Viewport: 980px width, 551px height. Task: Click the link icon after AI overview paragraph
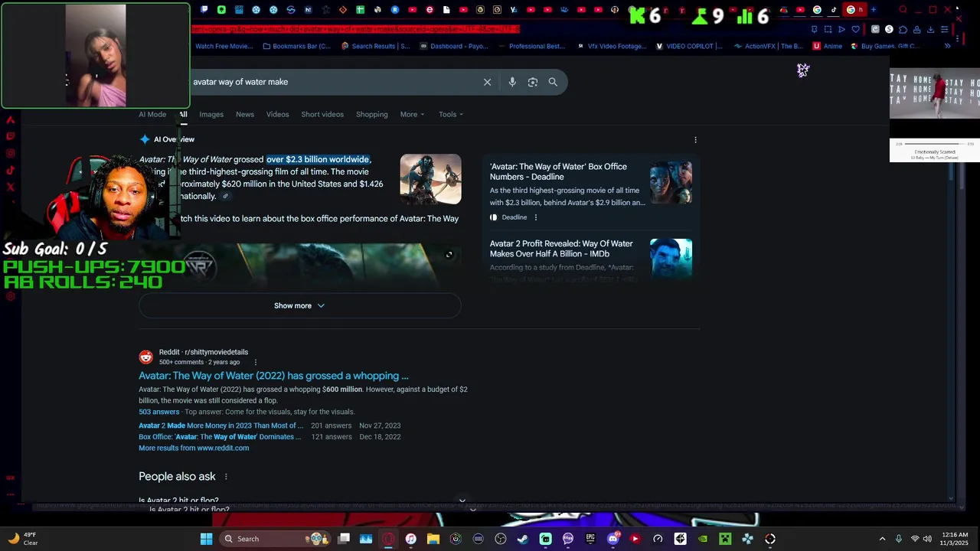(x=225, y=197)
